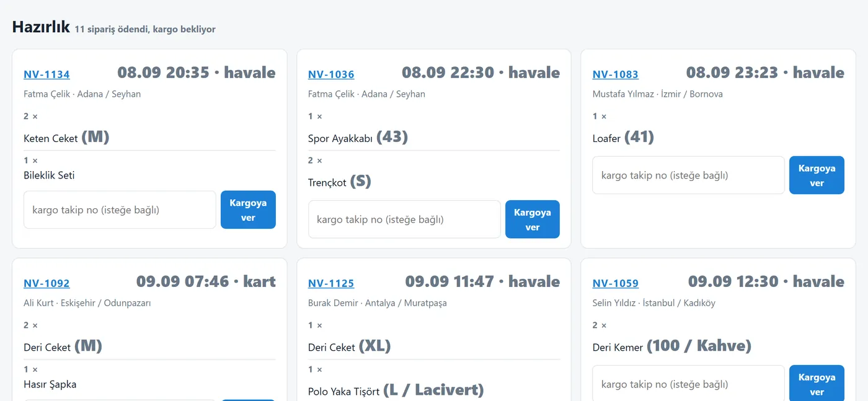Click Kargoya ver button for order NV-1134
This screenshot has height=401, width=868.
pos(248,210)
